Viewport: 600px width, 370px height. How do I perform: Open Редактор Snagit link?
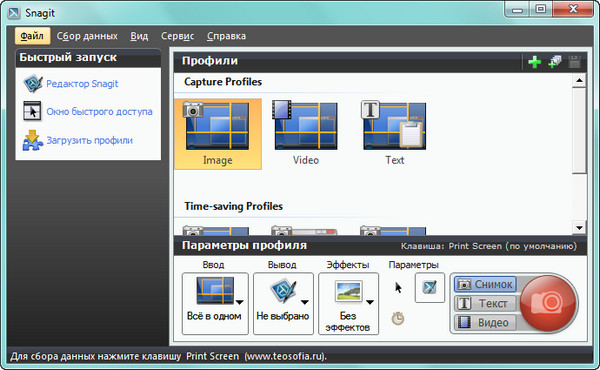click(x=82, y=84)
